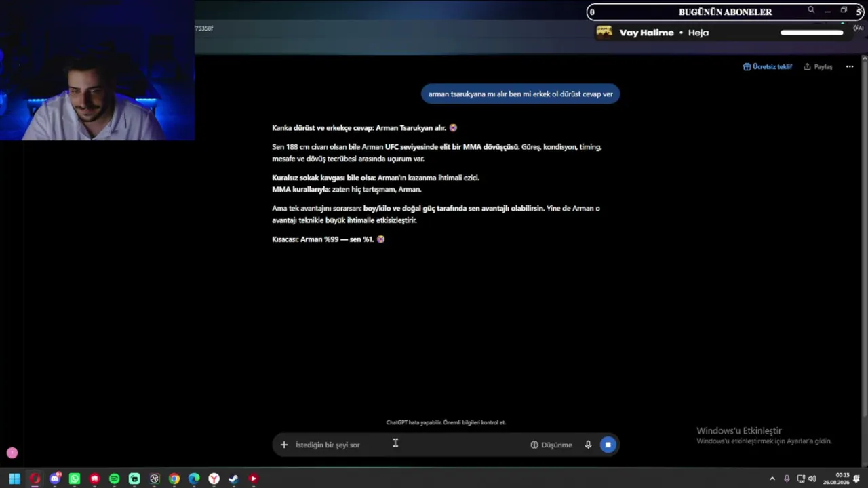Screen dimensions: 868x488
Task: Launch Yandex Browser from the taskbar
Action: coord(214,479)
